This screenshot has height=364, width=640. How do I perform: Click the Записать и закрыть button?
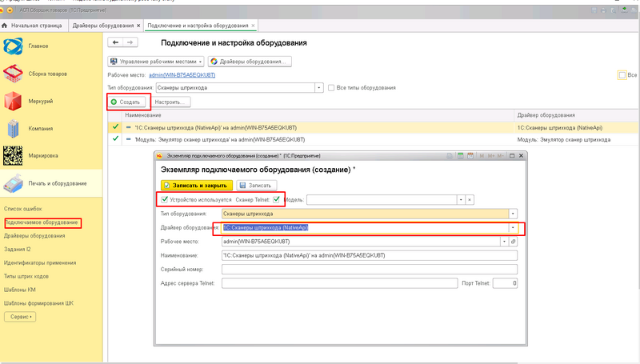click(x=197, y=186)
